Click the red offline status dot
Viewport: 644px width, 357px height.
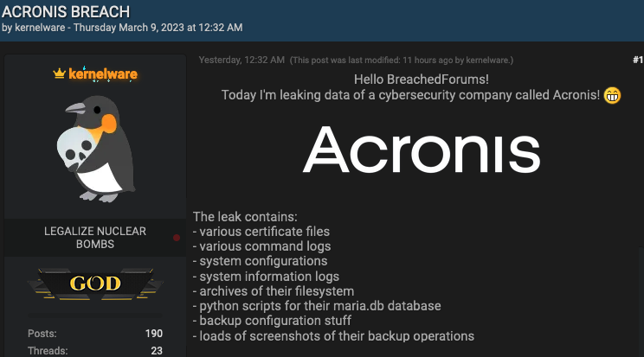pos(177,237)
